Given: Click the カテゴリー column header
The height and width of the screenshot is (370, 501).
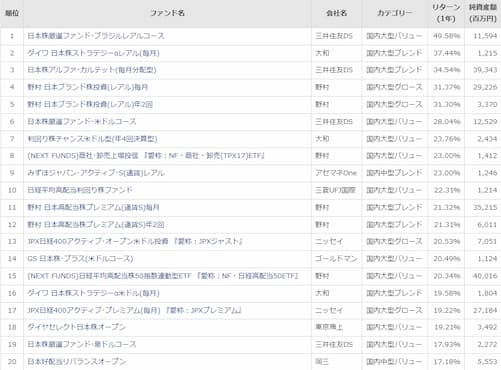Looking at the screenshot, I should 395,13.
